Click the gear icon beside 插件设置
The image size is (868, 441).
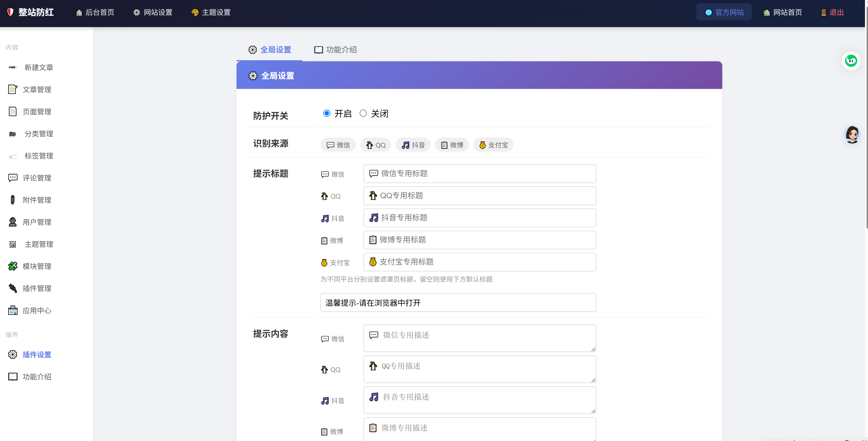click(12, 354)
